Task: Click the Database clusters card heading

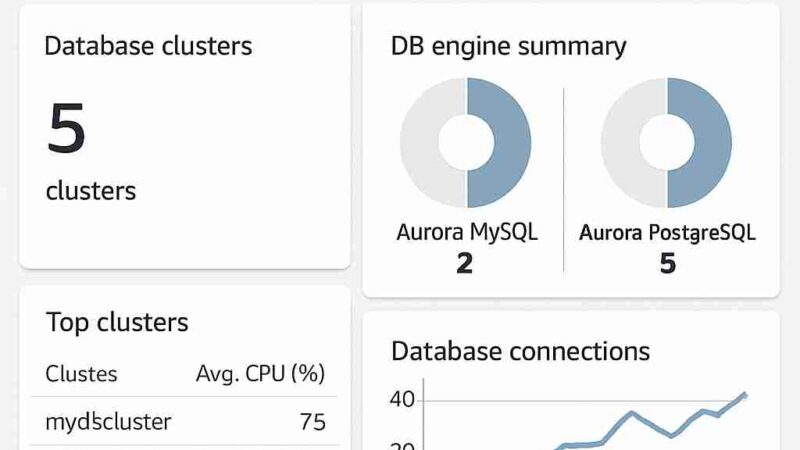Action: (148, 46)
